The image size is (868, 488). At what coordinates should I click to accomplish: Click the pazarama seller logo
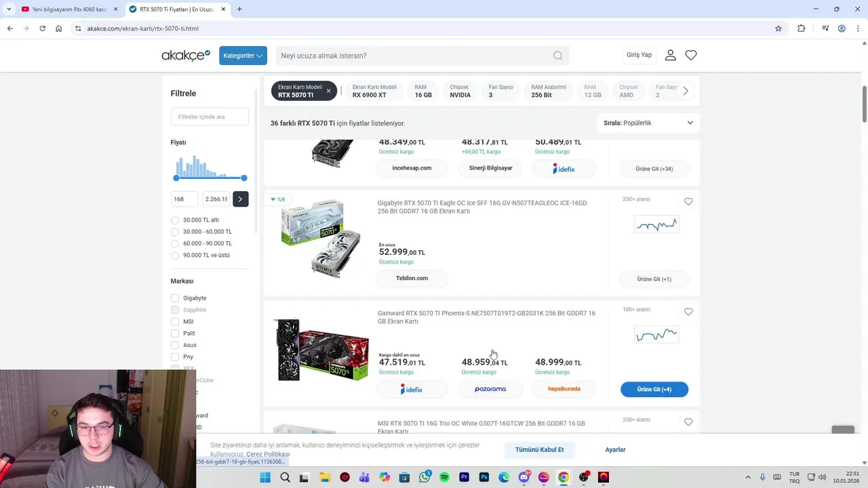(490, 389)
